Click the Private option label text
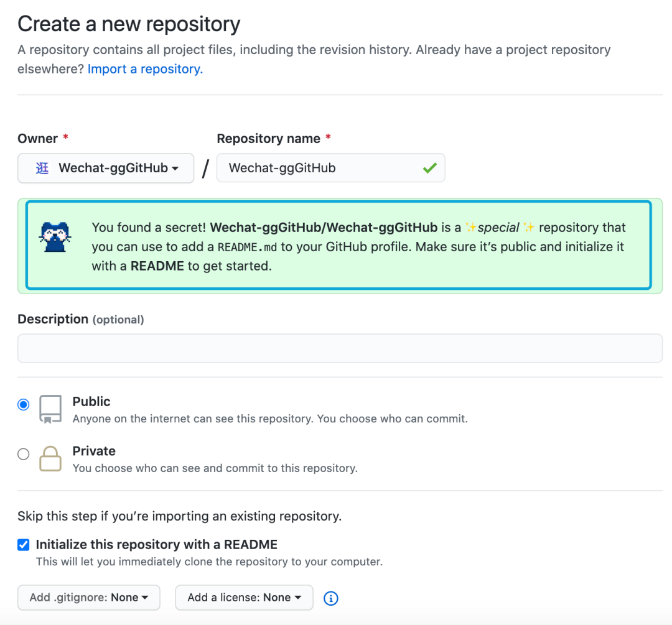This screenshot has width=672, height=625. point(94,451)
